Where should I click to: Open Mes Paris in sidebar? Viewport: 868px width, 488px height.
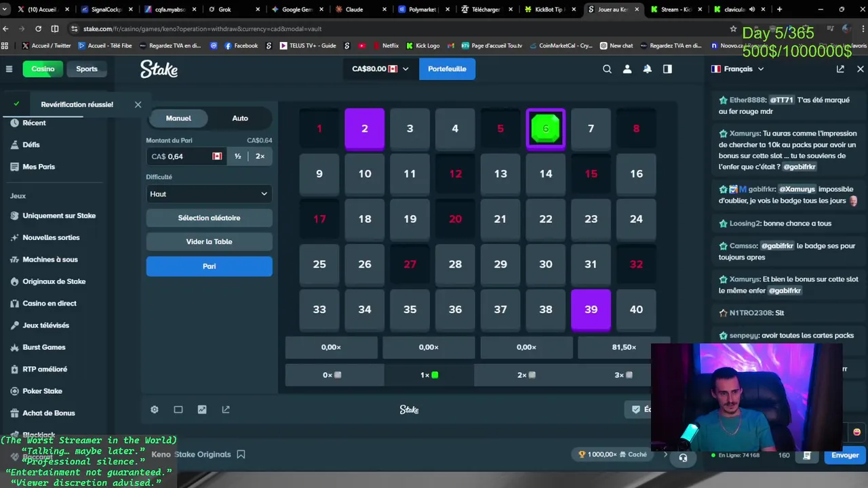pyautogui.click(x=39, y=167)
